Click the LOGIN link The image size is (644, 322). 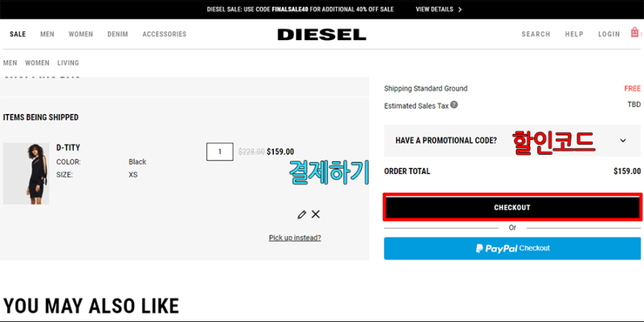click(609, 34)
